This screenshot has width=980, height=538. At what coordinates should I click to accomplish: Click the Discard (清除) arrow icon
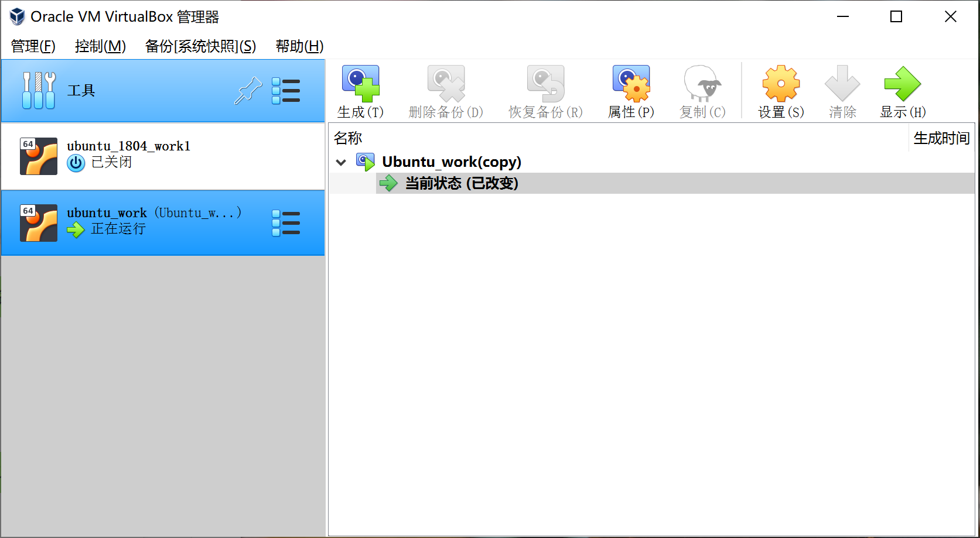(x=842, y=83)
